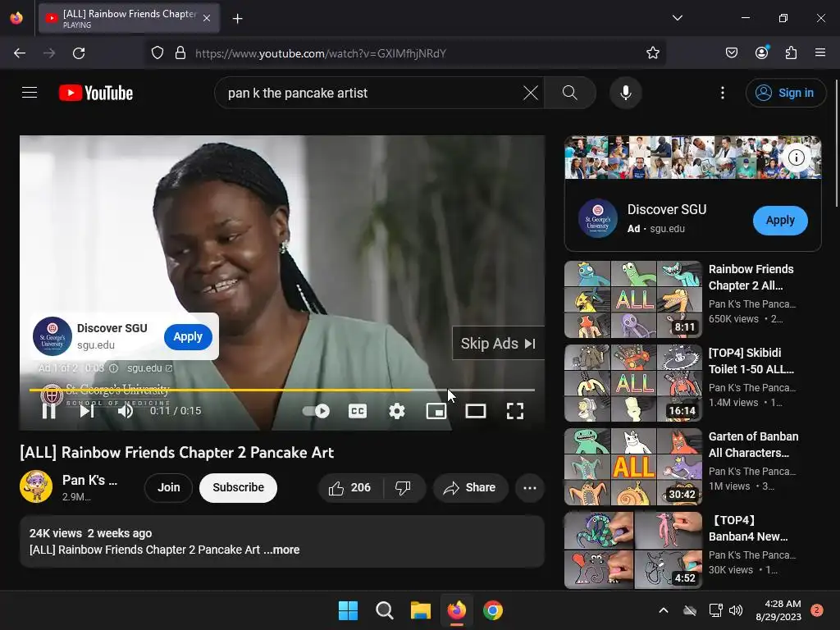The image size is (840, 630).
Task: Expand description with ...more link
Action: coord(281,550)
